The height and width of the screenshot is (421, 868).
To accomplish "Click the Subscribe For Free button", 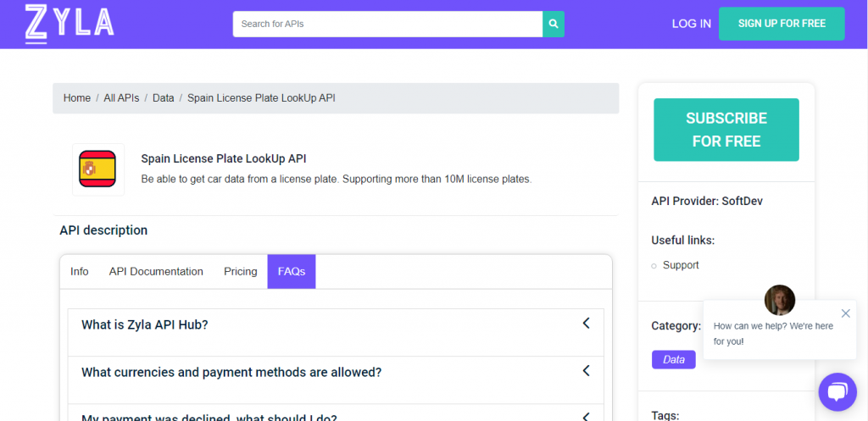I will tap(726, 130).
